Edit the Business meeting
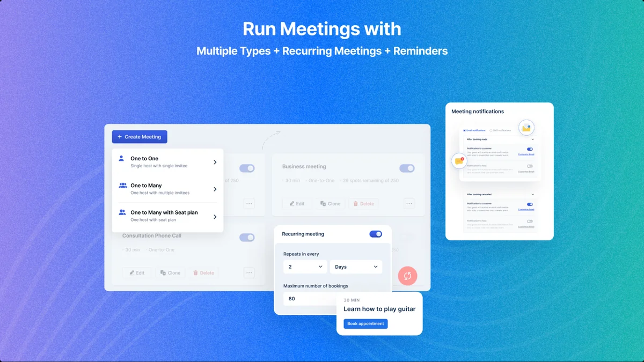The width and height of the screenshot is (644, 362). [297, 204]
